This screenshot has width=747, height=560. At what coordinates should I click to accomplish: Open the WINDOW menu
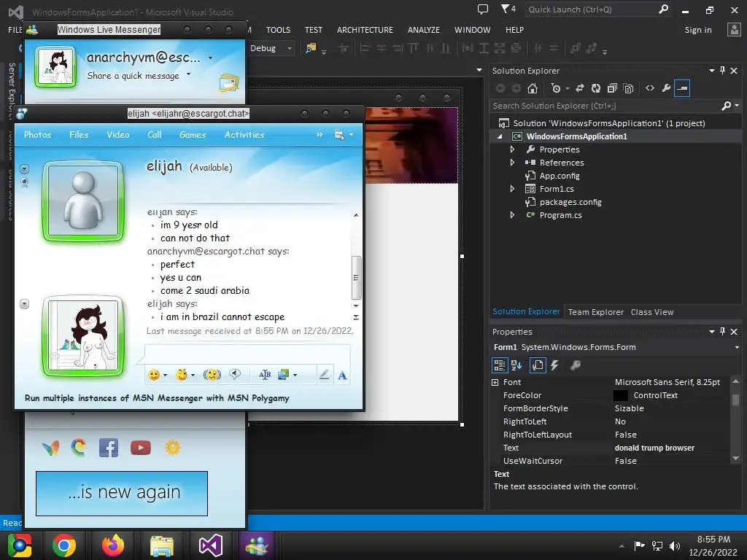pyautogui.click(x=472, y=30)
